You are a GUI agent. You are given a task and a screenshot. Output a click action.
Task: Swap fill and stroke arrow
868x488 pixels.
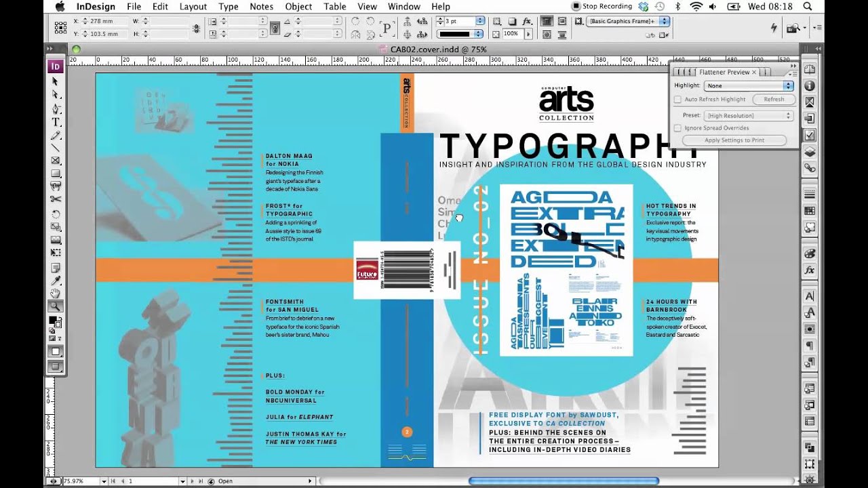(x=61, y=318)
